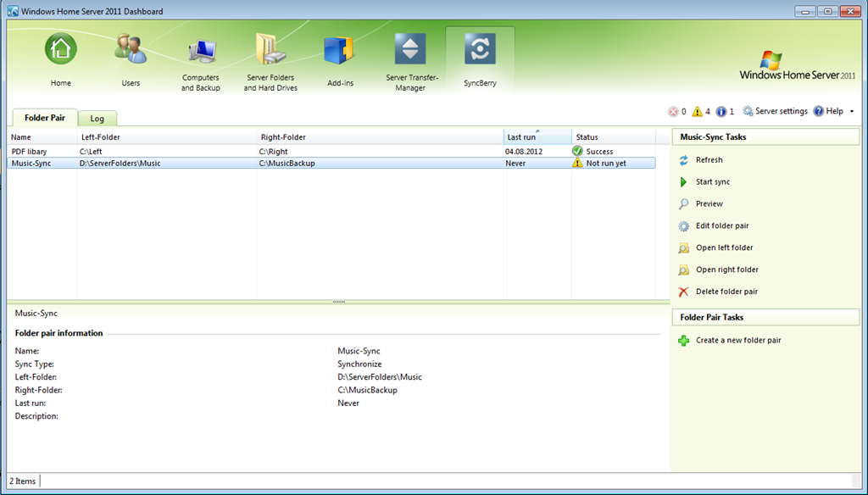868x495 pixels.
Task: Click the Not run yet warning icon
Action: [577, 163]
